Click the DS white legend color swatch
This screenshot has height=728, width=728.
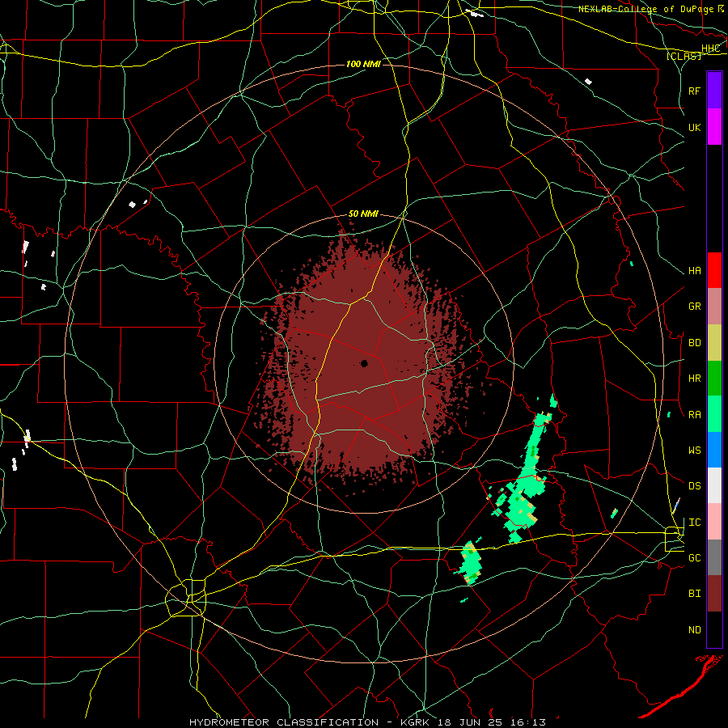(714, 485)
